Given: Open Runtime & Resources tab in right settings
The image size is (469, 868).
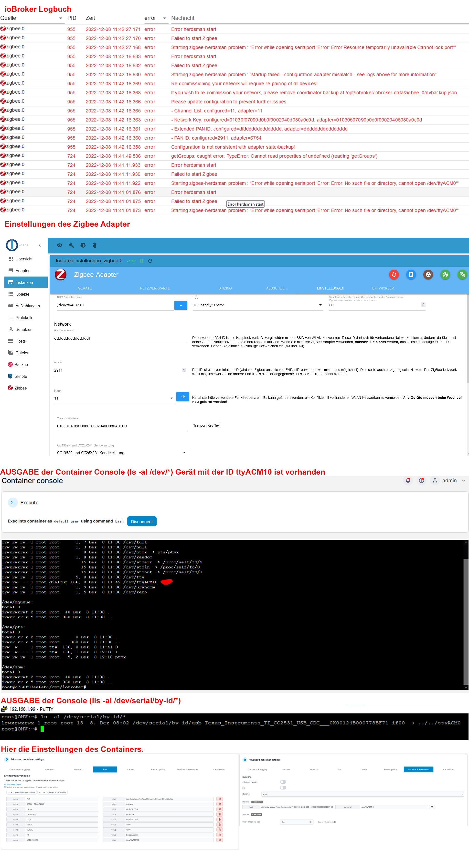Looking at the screenshot, I should click(x=418, y=770).
